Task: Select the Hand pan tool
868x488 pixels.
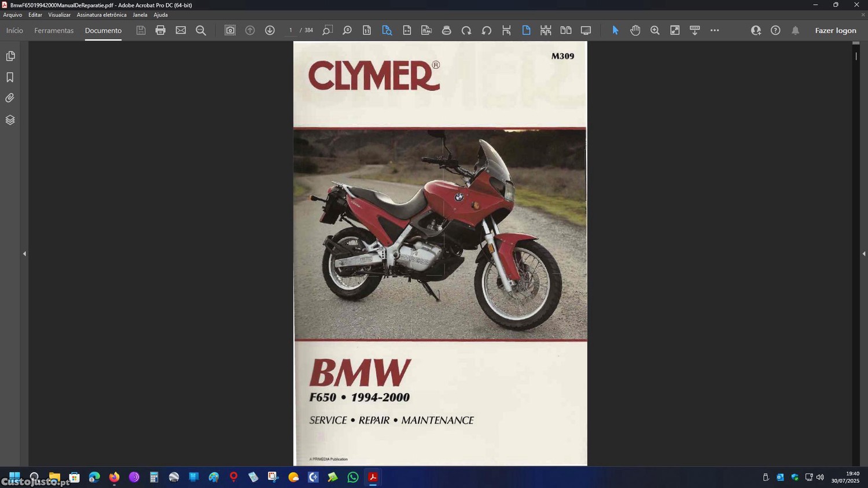Action: point(635,30)
